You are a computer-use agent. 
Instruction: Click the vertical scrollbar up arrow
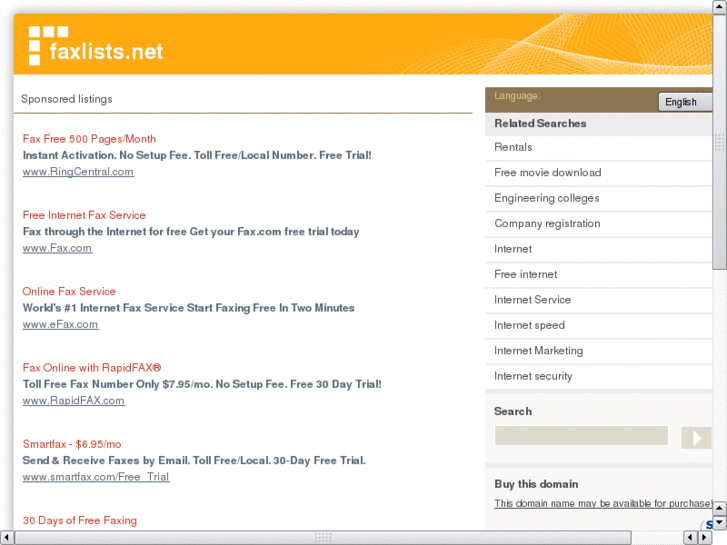pos(720,7)
